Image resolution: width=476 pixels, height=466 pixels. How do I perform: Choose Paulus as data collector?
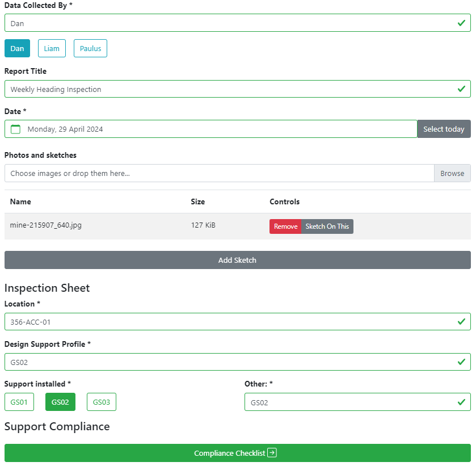pos(90,48)
